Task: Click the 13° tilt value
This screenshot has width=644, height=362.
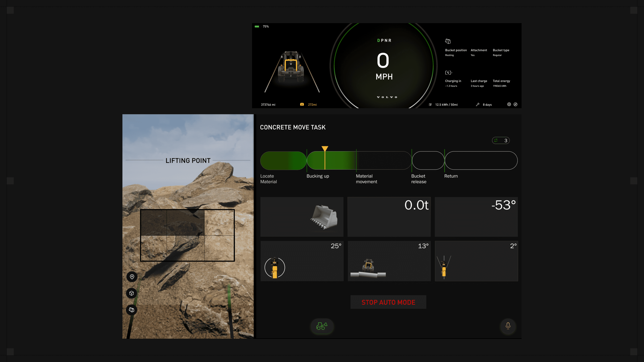Action: click(x=423, y=246)
